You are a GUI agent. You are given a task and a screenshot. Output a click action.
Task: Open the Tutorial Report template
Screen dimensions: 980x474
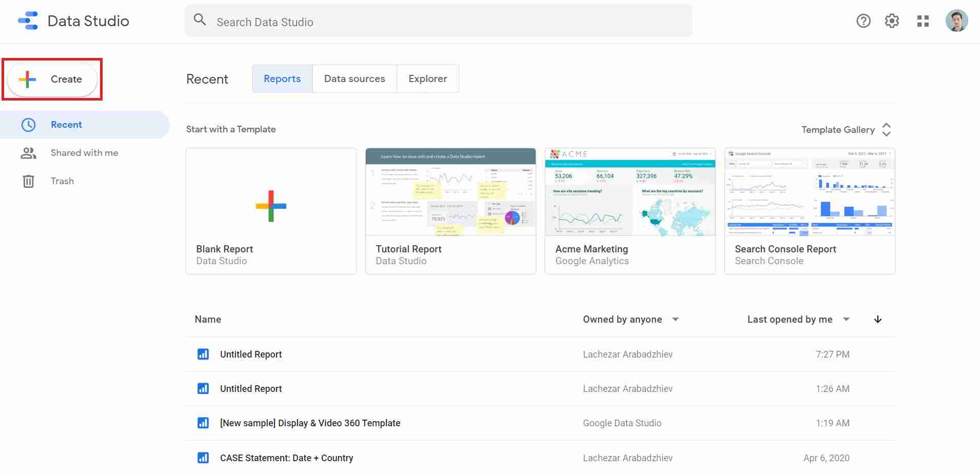tap(450, 211)
